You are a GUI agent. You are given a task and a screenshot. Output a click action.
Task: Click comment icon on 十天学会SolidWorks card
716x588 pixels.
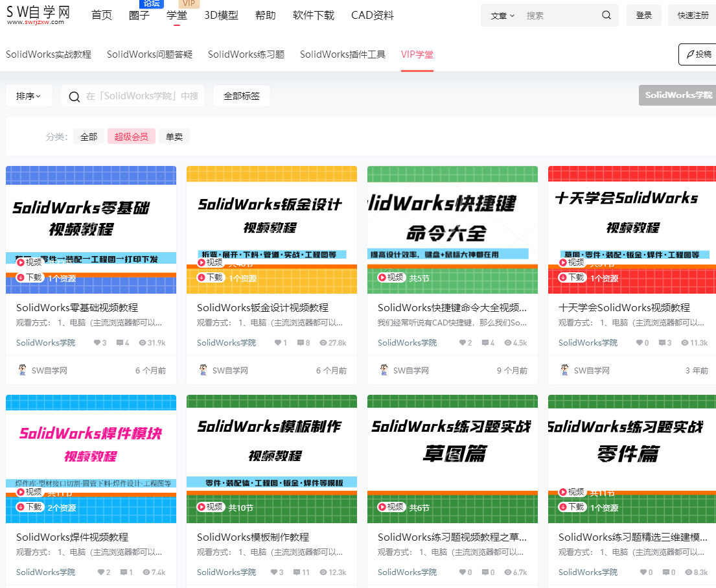[662, 343]
